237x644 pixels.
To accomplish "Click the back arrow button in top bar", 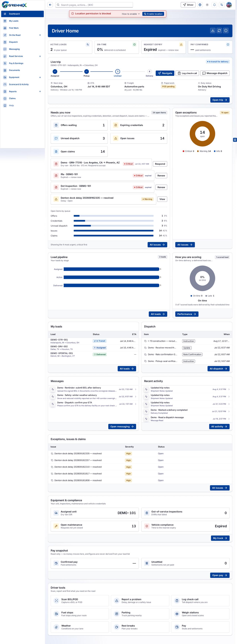I will pyautogui.click(x=50, y=5).
